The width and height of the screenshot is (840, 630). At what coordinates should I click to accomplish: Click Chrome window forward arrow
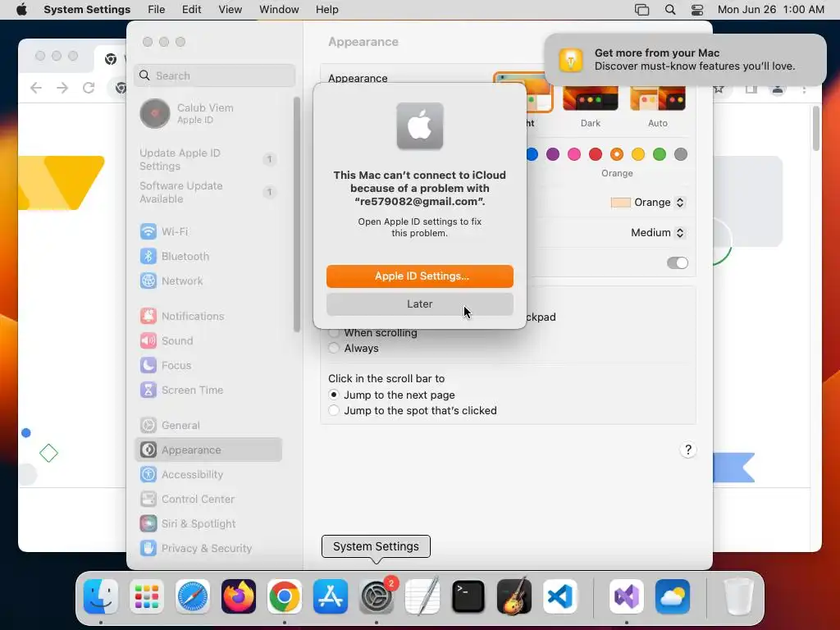(x=62, y=88)
